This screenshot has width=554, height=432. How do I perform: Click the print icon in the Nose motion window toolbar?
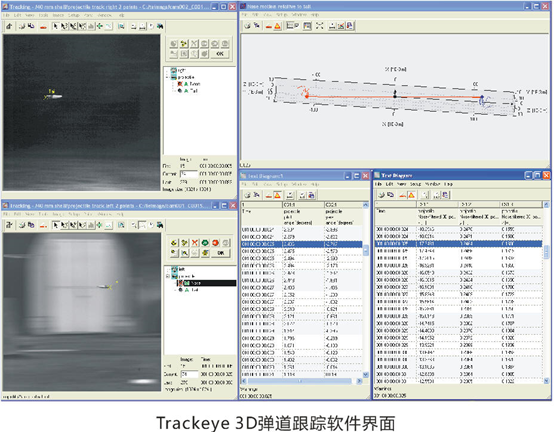[x=248, y=26]
